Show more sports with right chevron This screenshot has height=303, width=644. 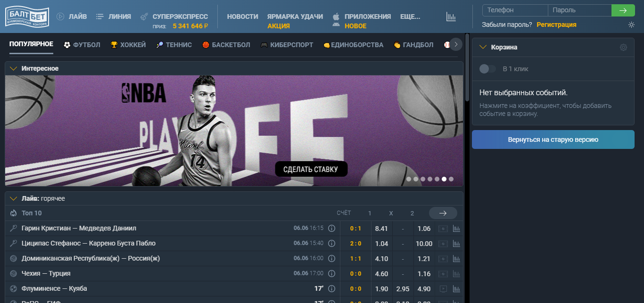pyautogui.click(x=456, y=44)
